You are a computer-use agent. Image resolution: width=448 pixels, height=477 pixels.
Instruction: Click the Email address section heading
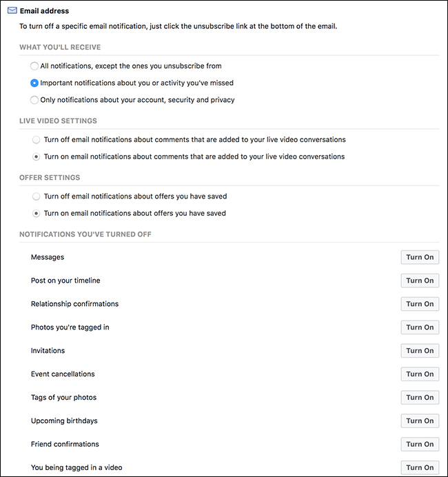click(44, 11)
